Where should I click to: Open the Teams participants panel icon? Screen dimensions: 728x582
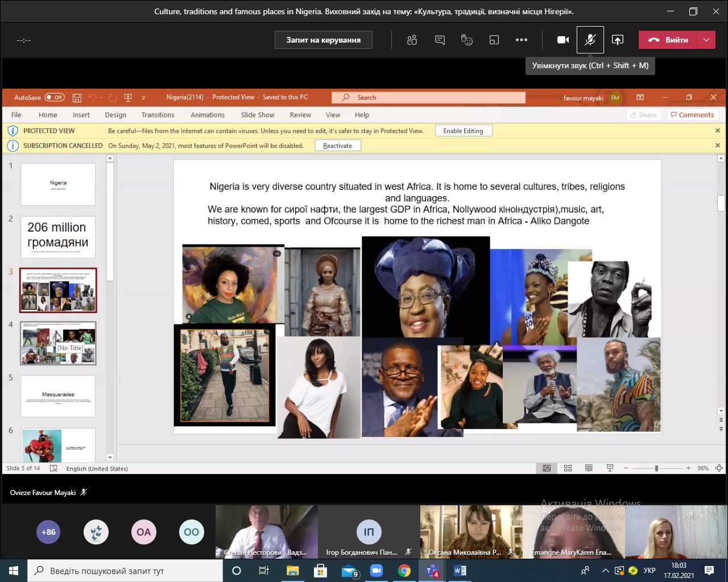pos(412,40)
